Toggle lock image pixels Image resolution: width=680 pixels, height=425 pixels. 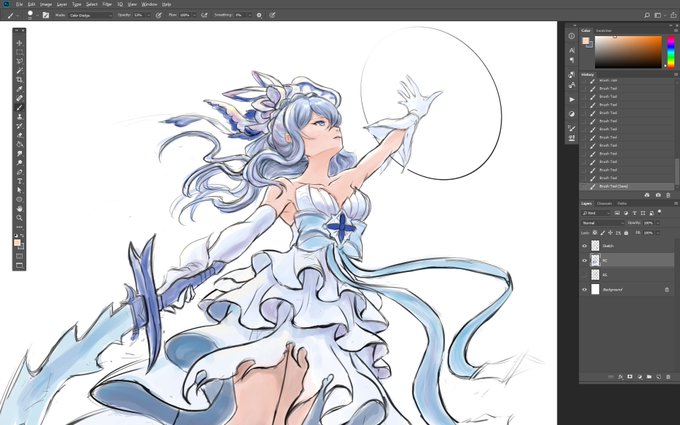tap(602, 233)
